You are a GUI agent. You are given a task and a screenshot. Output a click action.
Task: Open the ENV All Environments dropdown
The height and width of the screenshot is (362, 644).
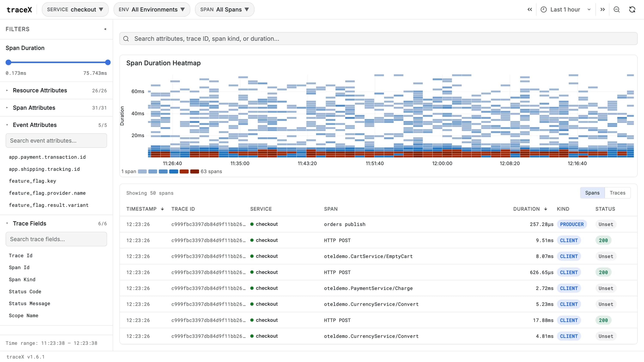152,9
